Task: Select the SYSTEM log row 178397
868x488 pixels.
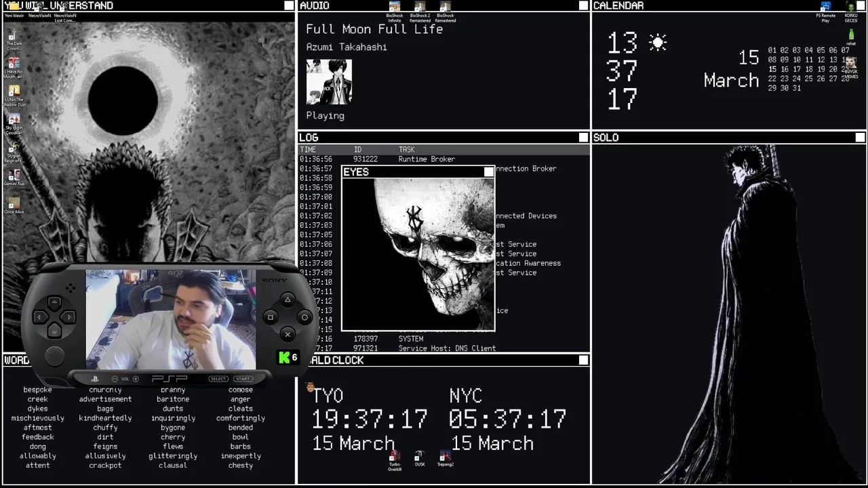Action: [x=444, y=339]
